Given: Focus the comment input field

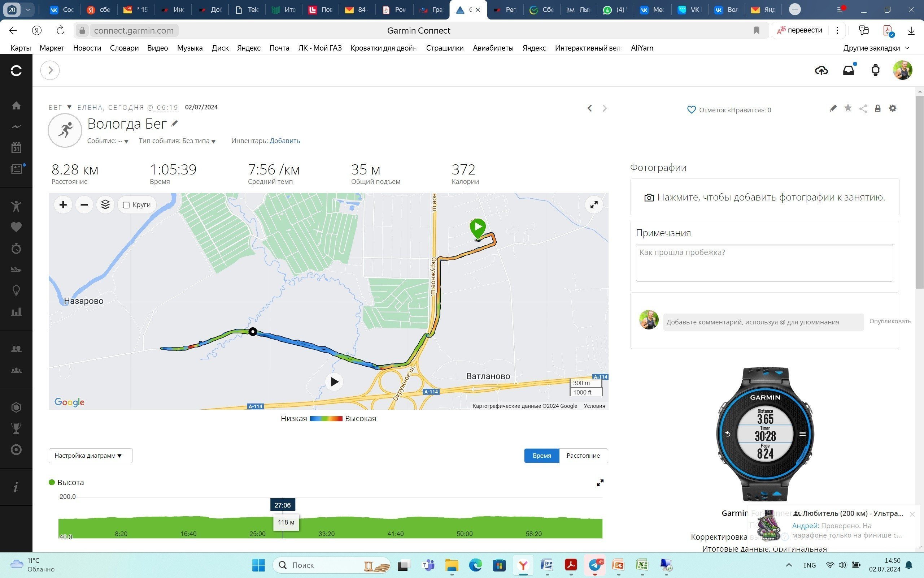Looking at the screenshot, I should [x=763, y=322].
